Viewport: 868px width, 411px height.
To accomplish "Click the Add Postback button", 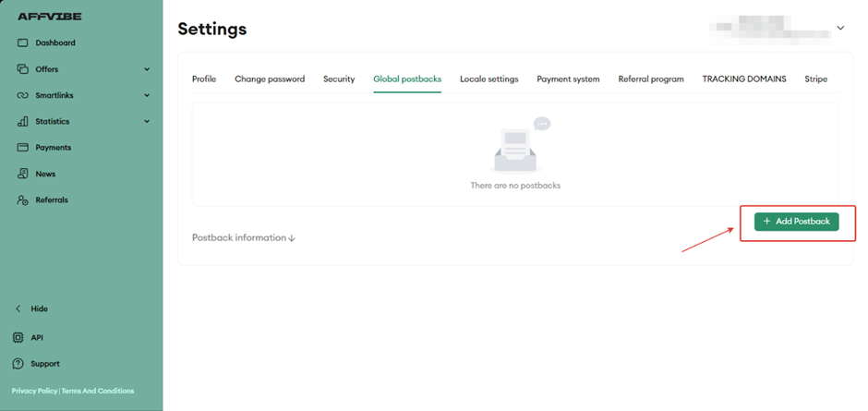I will click(x=796, y=222).
